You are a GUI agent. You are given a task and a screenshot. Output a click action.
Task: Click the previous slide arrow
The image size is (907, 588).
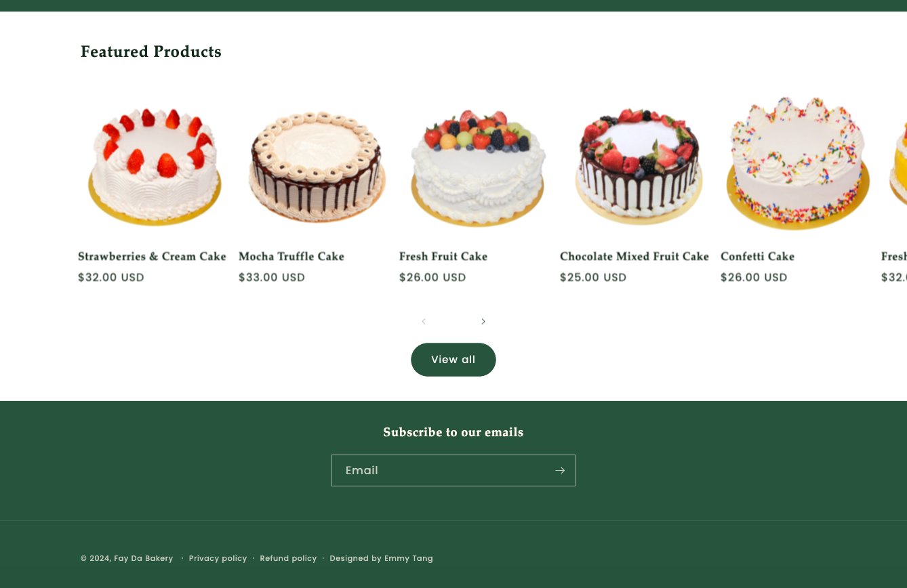(424, 321)
